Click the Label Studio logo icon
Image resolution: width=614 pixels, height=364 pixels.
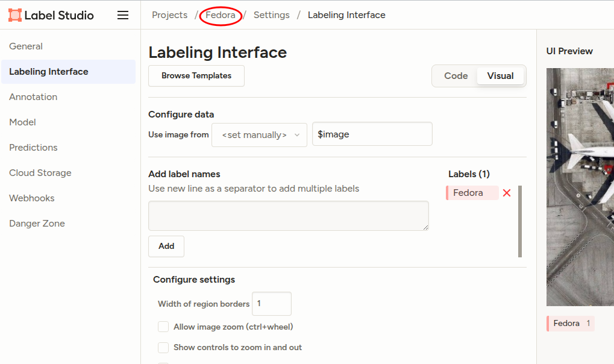click(x=15, y=15)
